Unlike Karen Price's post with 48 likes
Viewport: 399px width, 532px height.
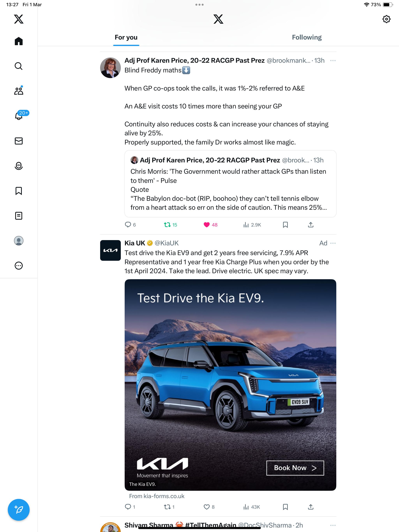point(210,225)
